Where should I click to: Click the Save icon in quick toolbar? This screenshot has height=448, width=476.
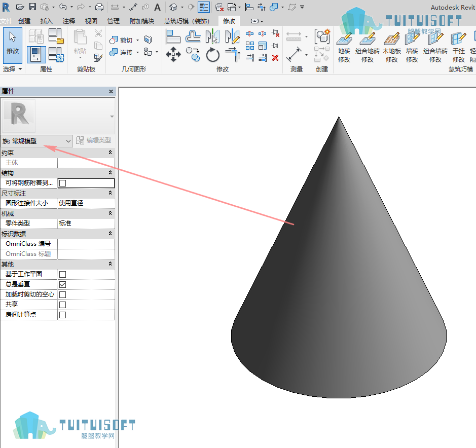32,7
